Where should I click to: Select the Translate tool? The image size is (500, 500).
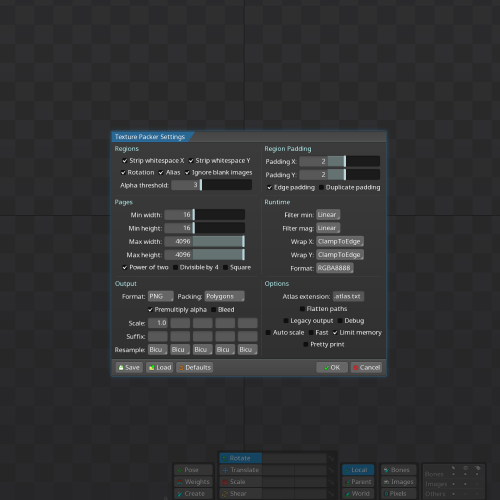coord(240,470)
